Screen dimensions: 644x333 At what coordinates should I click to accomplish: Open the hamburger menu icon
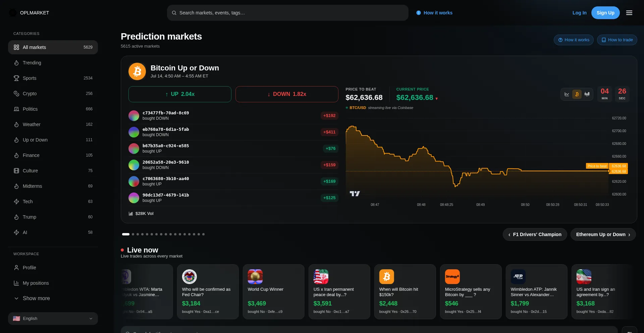629,13
